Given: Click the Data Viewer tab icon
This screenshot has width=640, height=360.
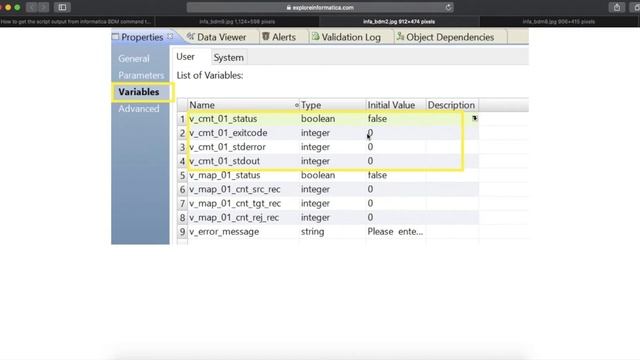Looking at the screenshot, I should (x=191, y=36).
